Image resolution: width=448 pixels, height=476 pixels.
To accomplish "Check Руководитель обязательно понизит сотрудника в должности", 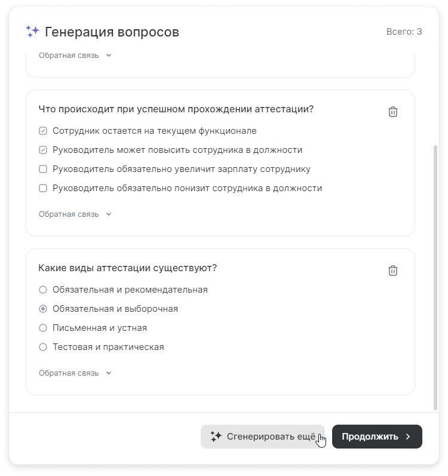I will click(43, 188).
